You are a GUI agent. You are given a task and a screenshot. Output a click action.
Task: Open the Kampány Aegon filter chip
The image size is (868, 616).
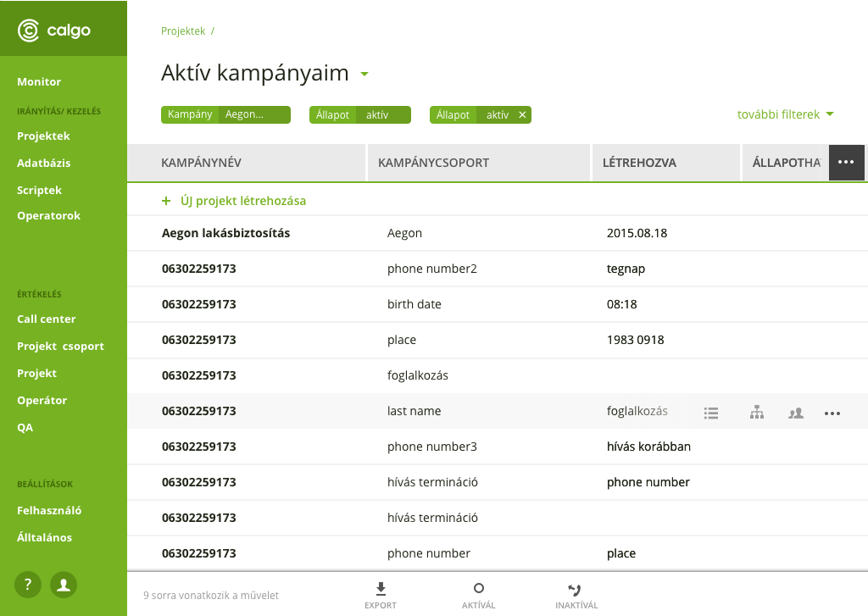[x=225, y=114]
